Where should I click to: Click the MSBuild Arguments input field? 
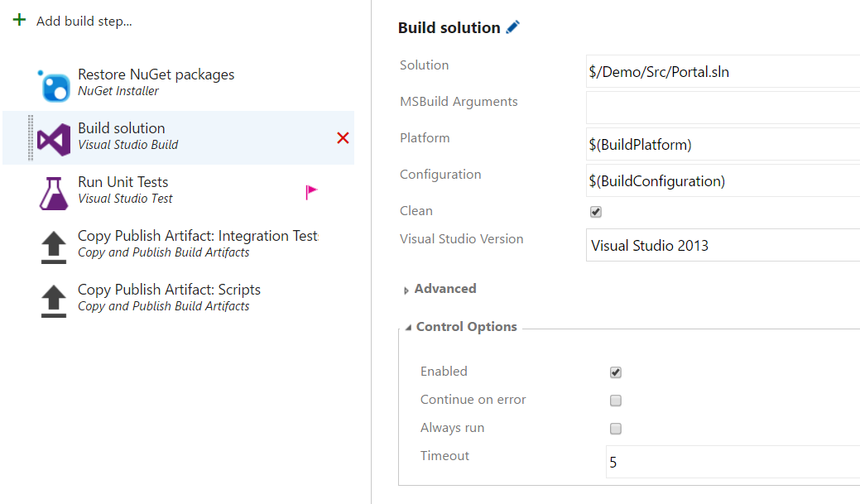[x=722, y=108]
